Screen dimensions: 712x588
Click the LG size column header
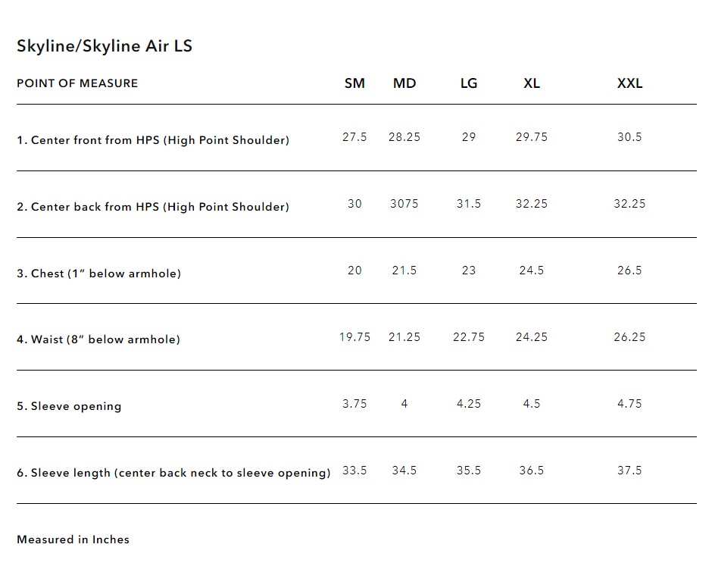(x=469, y=83)
